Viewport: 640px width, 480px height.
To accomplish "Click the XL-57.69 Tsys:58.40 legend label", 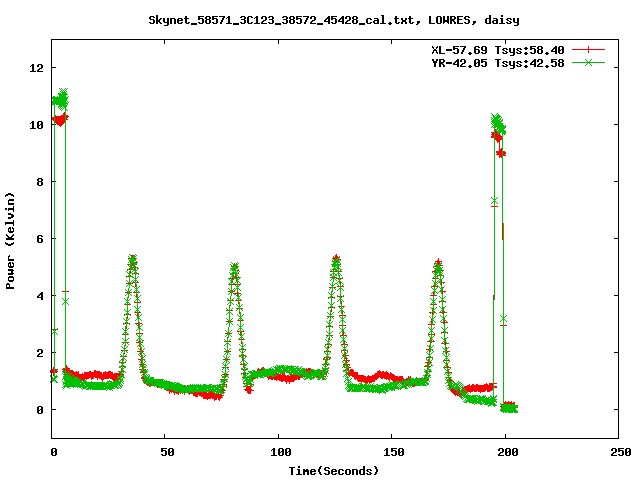I will coord(498,50).
